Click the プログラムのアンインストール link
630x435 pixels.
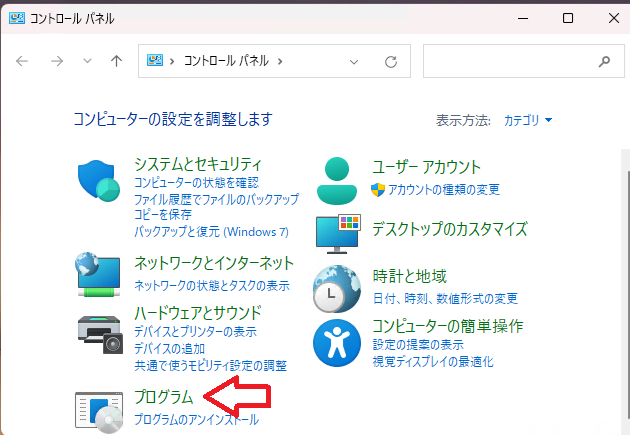pos(196,420)
